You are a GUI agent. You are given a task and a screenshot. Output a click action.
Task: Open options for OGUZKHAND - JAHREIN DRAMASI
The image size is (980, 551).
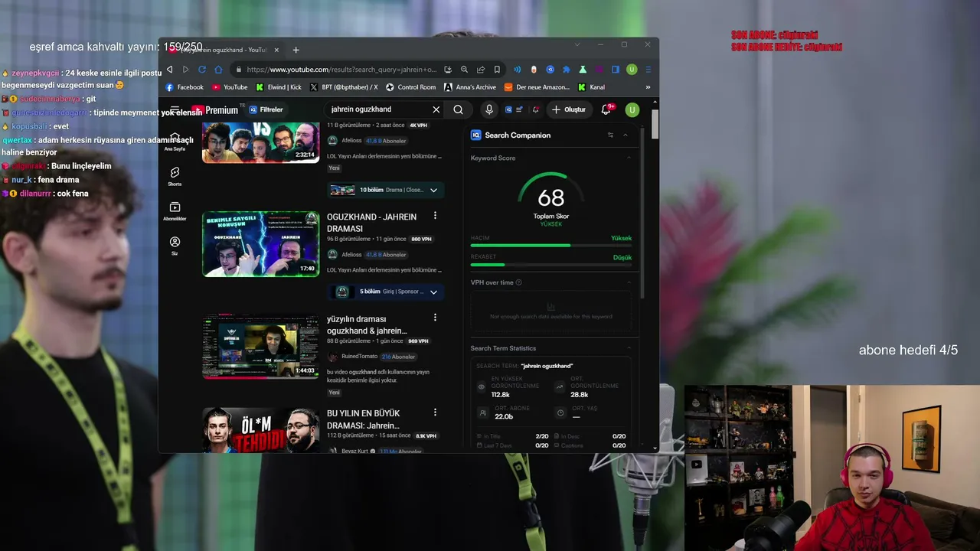[435, 216]
